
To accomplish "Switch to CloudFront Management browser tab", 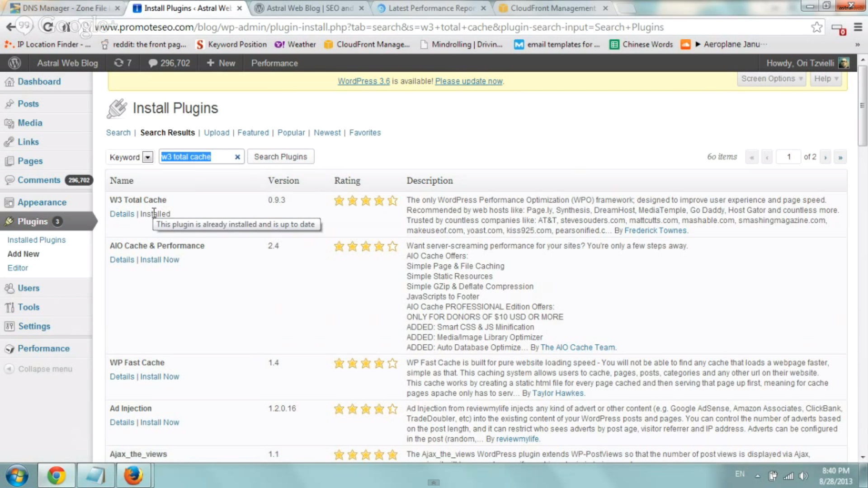I will click(554, 8).
